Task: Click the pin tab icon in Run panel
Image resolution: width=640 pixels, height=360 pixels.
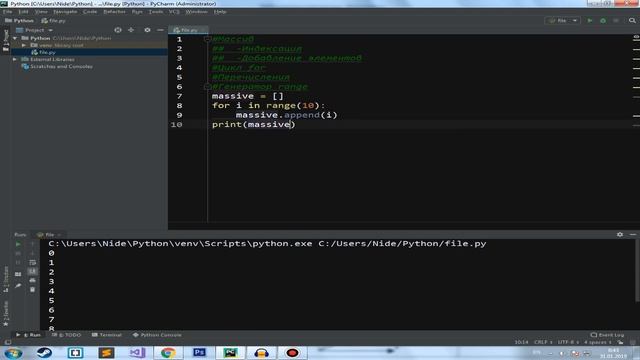Action: coord(18,286)
